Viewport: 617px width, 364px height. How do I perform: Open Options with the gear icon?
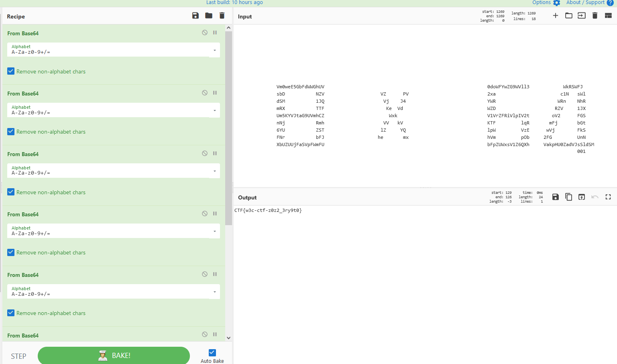(x=557, y=3)
